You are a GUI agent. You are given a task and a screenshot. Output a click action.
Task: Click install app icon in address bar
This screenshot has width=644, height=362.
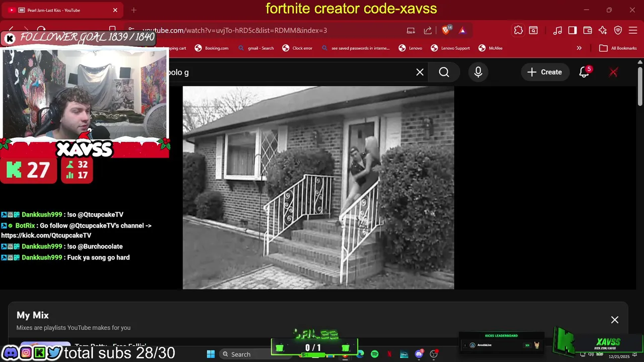point(411,30)
